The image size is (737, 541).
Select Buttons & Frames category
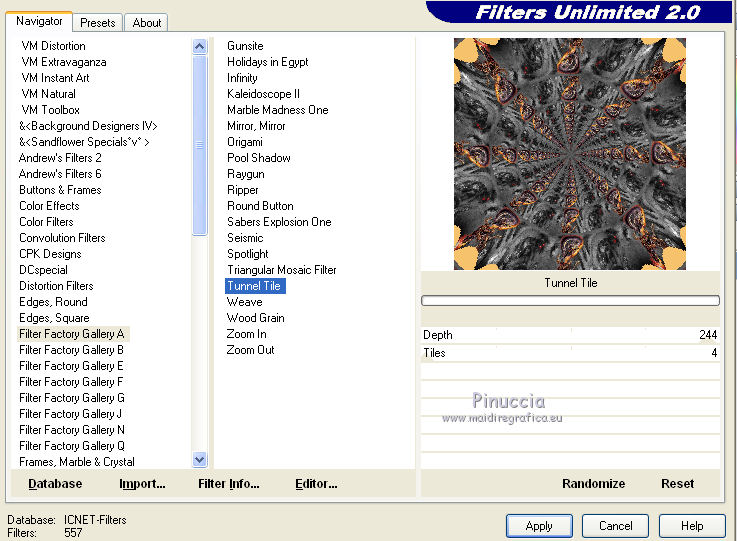click(60, 190)
